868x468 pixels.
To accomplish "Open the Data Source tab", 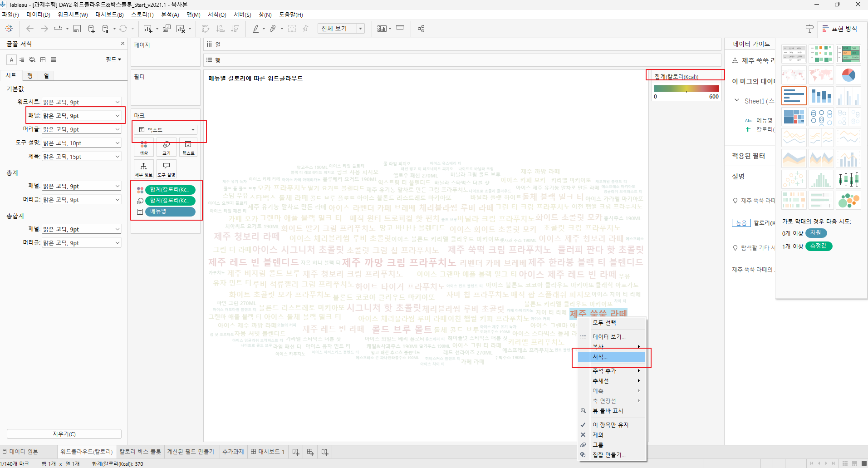I will point(20,452).
